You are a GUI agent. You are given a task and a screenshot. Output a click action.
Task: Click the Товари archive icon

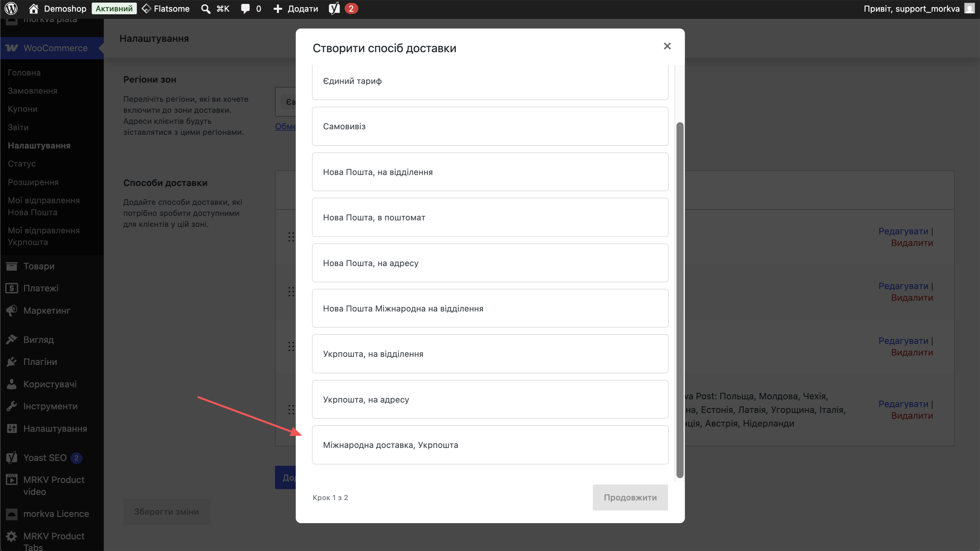coord(12,266)
